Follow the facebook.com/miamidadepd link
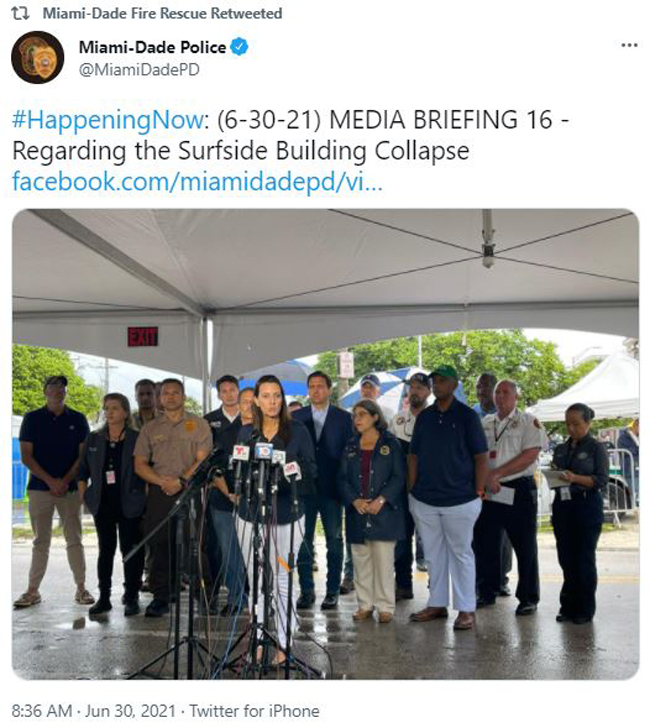 (x=197, y=181)
